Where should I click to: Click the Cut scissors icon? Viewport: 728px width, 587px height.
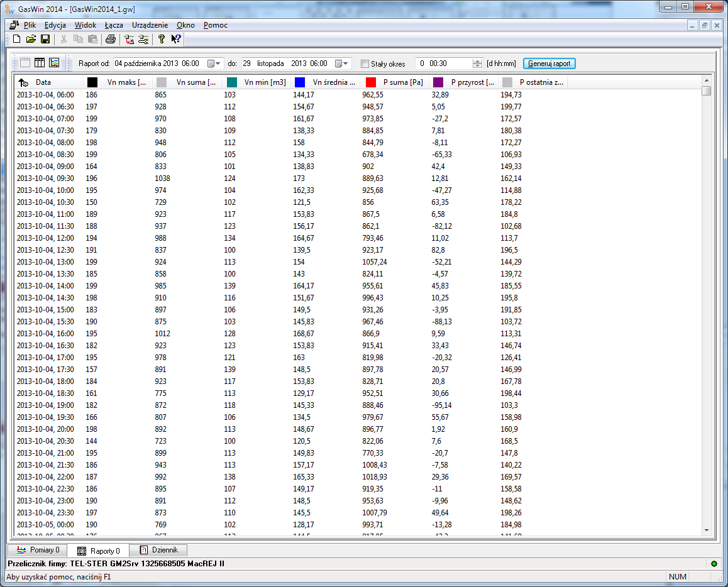[x=63, y=40]
